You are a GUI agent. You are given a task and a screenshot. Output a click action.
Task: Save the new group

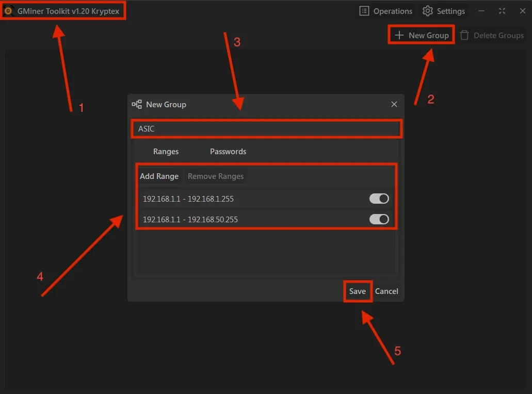point(357,291)
